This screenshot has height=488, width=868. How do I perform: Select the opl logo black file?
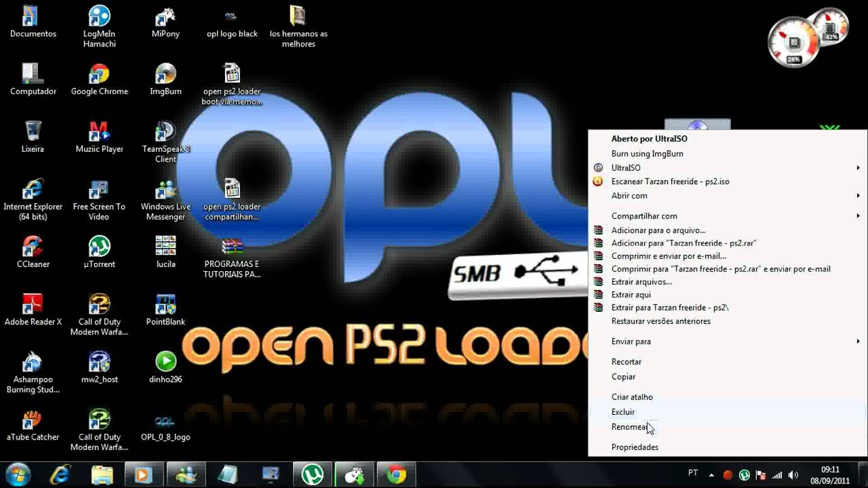[x=232, y=22]
